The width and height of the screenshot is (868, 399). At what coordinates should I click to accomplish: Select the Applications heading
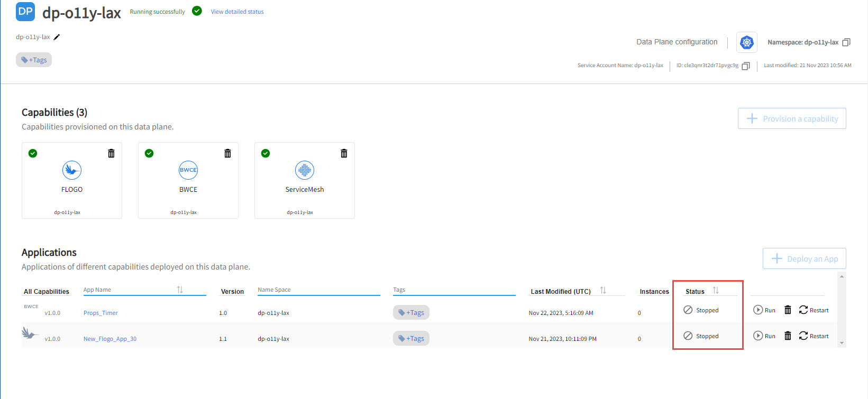coord(49,252)
